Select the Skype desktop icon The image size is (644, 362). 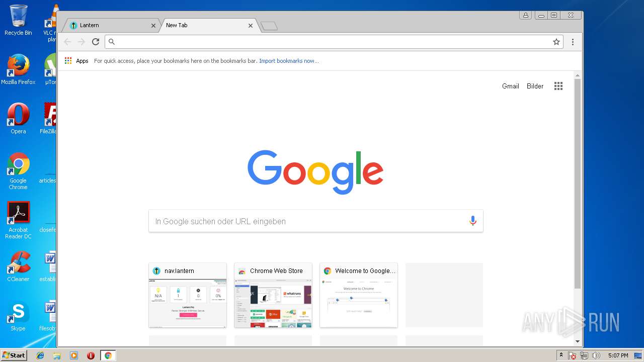click(18, 316)
